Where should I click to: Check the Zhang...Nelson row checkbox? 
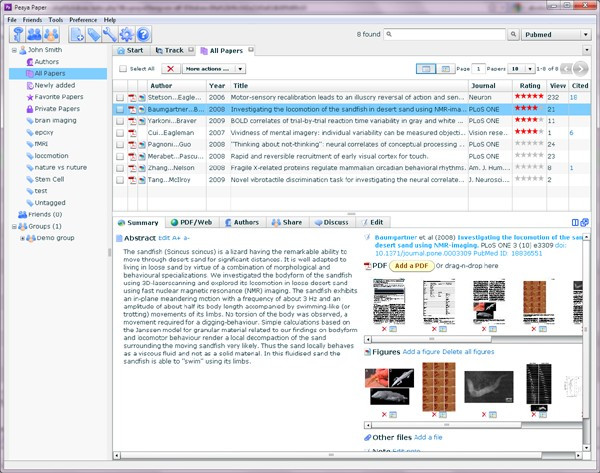[x=120, y=168]
